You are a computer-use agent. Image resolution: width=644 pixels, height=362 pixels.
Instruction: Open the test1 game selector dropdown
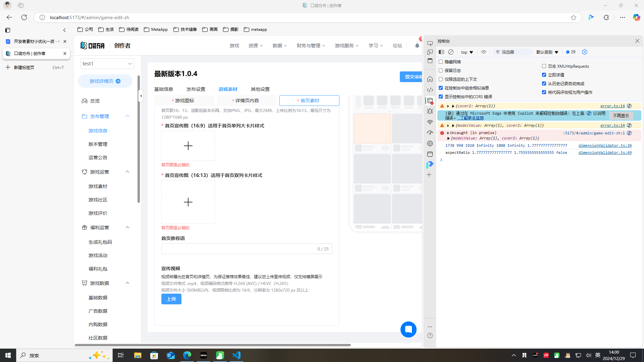click(x=107, y=64)
